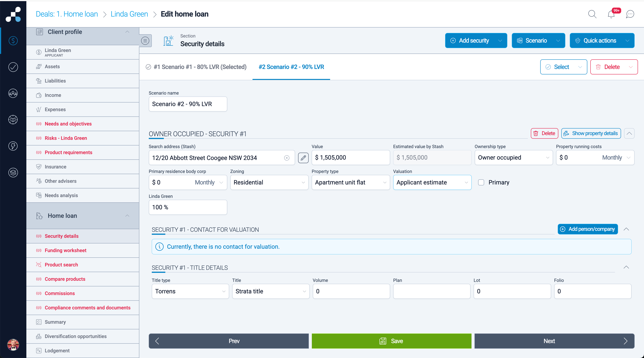The width and height of the screenshot is (644, 358).
Task: Expand the Ownership type dropdown
Action: tap(514, 158)
